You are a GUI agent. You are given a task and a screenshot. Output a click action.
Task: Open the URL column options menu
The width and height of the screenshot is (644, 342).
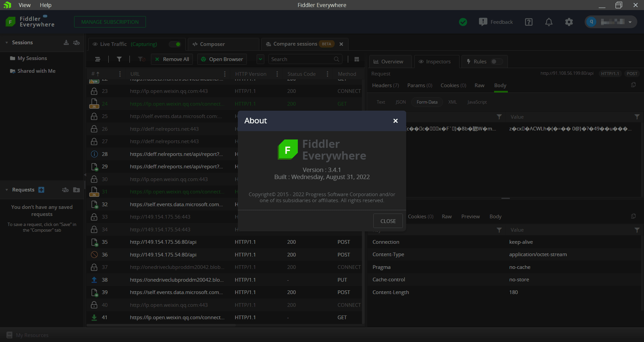coord(225,74)
